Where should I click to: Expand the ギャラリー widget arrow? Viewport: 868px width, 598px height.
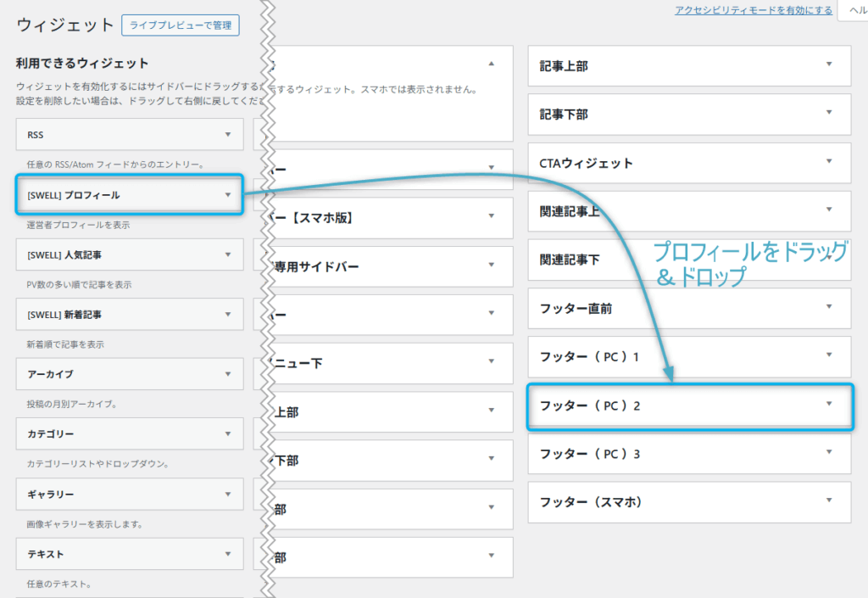[228, 494]
